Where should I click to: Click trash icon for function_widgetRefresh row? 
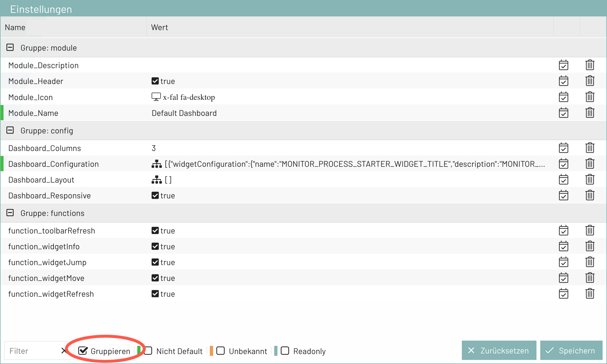point(590,293)
